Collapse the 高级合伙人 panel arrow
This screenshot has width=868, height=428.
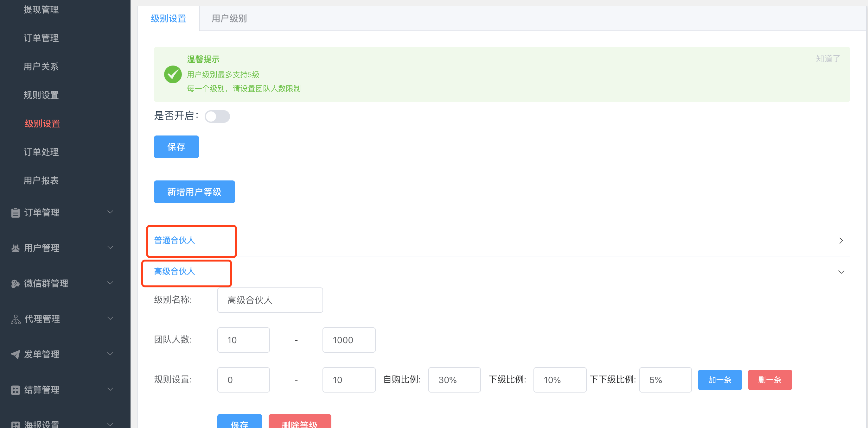click(841, 272)
